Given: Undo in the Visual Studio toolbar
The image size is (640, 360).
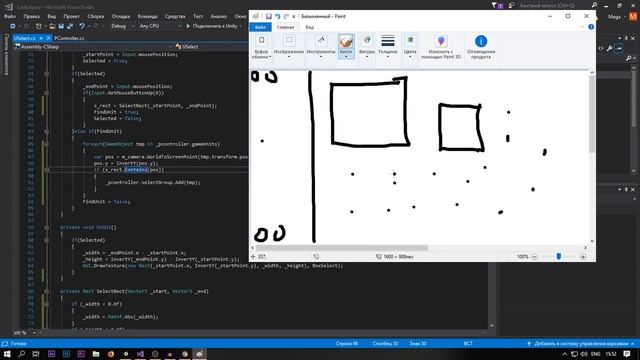Looking at the screenshot, I should (82, 26).
